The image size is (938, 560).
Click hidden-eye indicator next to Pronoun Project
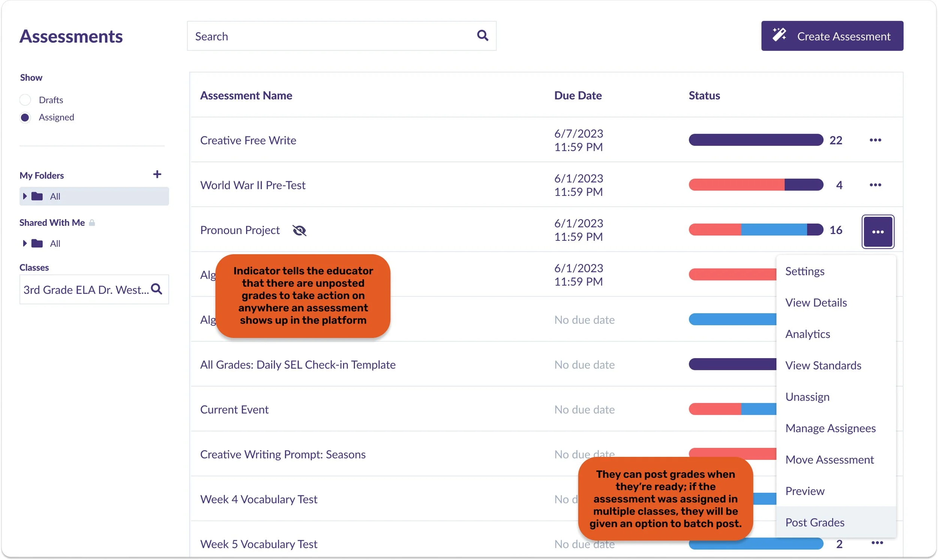coord(299,230)
